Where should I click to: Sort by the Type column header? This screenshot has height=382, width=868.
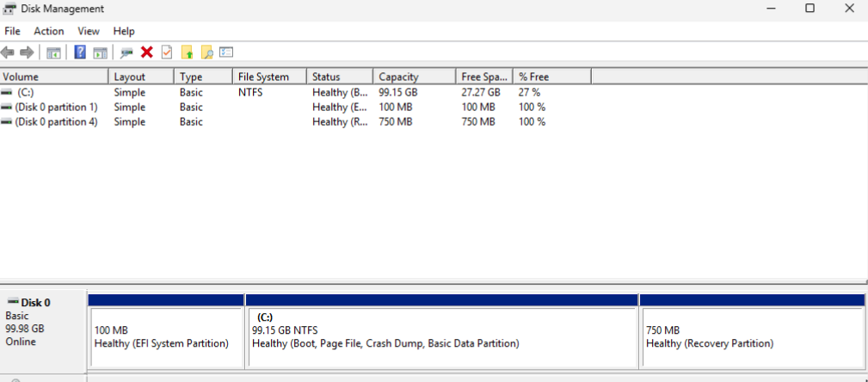203,77
